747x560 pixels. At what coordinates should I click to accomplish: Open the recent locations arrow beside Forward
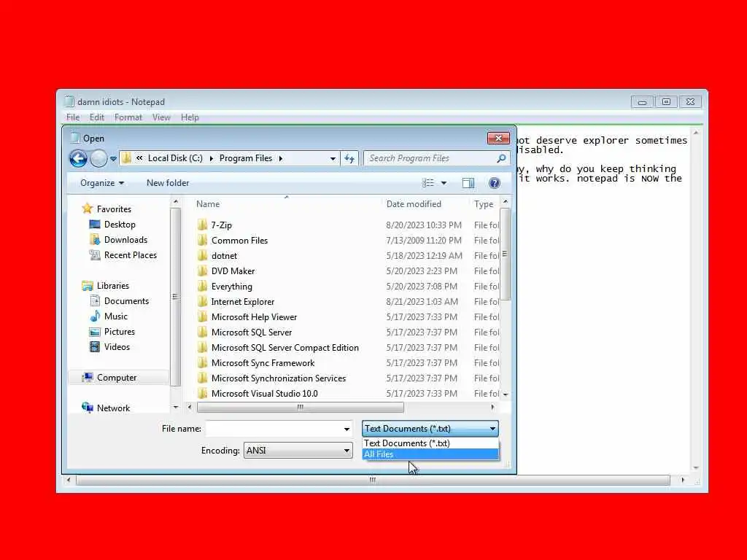point(113,158)
